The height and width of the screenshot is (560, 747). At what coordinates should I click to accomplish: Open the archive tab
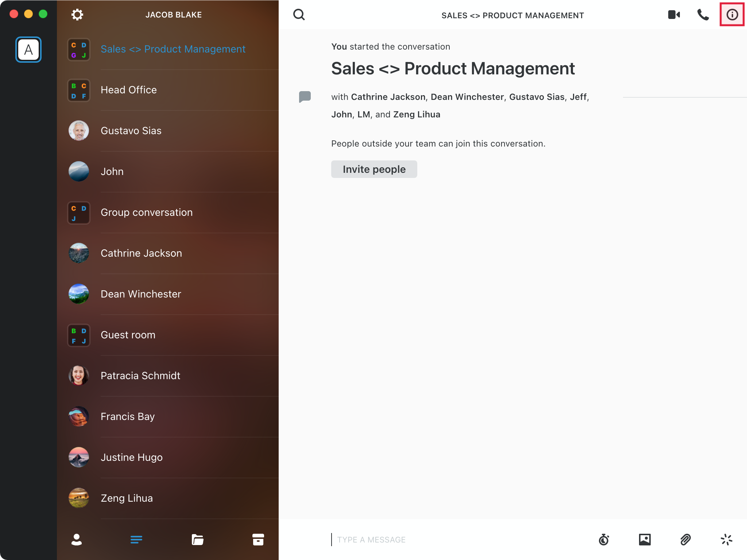pos(258,540)
